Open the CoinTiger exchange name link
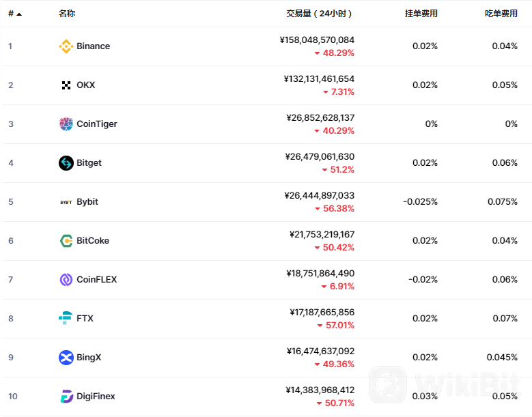The height and width of the screenshot is (417, 532). (97, 124)
